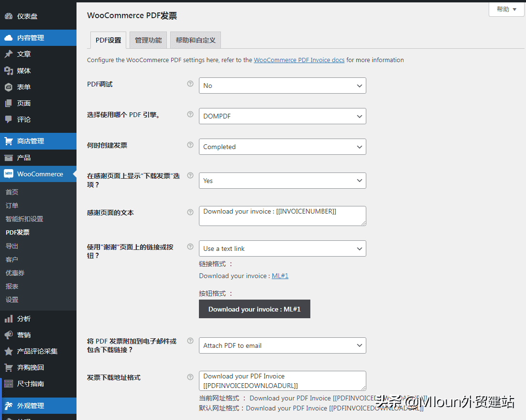Screen dimensions: 526x420
Task: Click the 评论 comments bubble icon
Action: 9,119
